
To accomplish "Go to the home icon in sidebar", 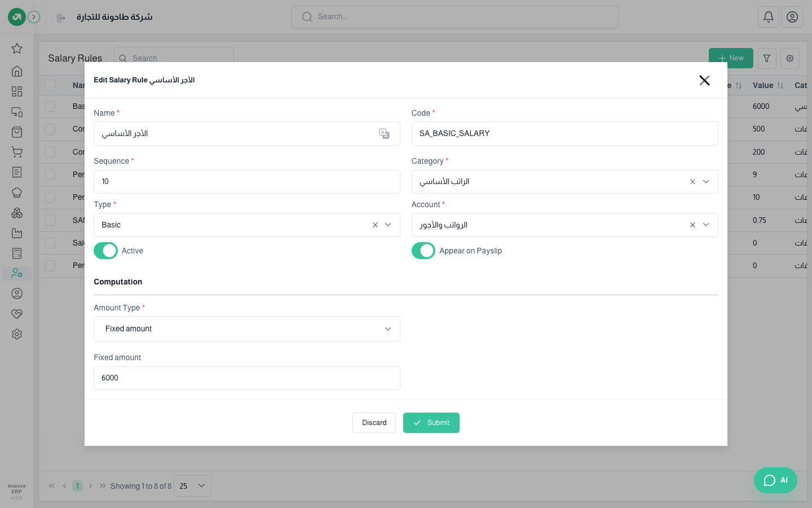I will [17, 71].
